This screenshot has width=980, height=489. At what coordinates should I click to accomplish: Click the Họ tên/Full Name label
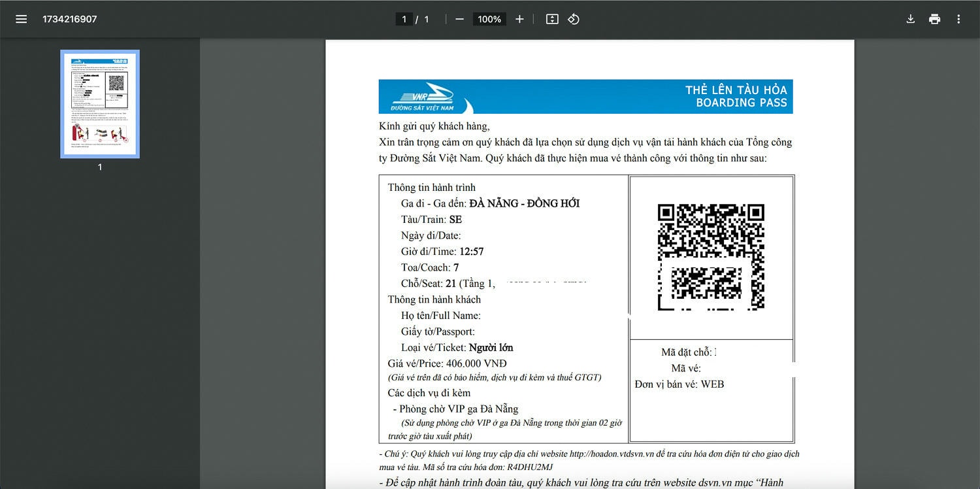point(441,315)
